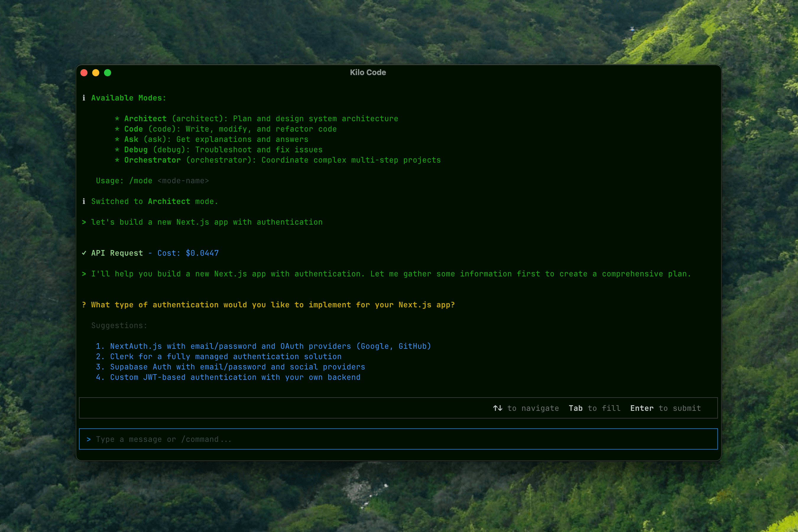Click the info icon beside Available Modes

click(x=84, y=98)
